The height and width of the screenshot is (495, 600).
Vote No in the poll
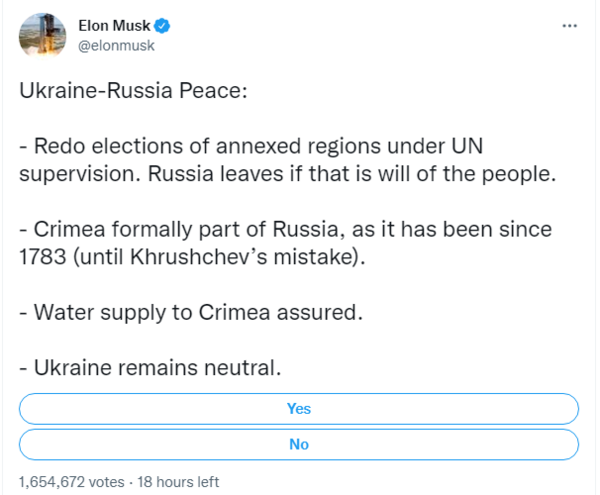(x=299, y=444)
